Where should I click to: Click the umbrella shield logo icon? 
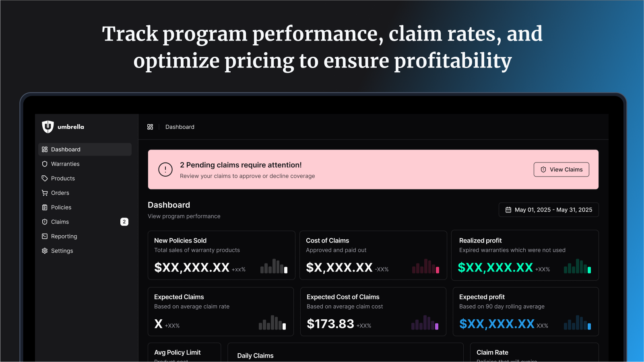tap(48, 127)
